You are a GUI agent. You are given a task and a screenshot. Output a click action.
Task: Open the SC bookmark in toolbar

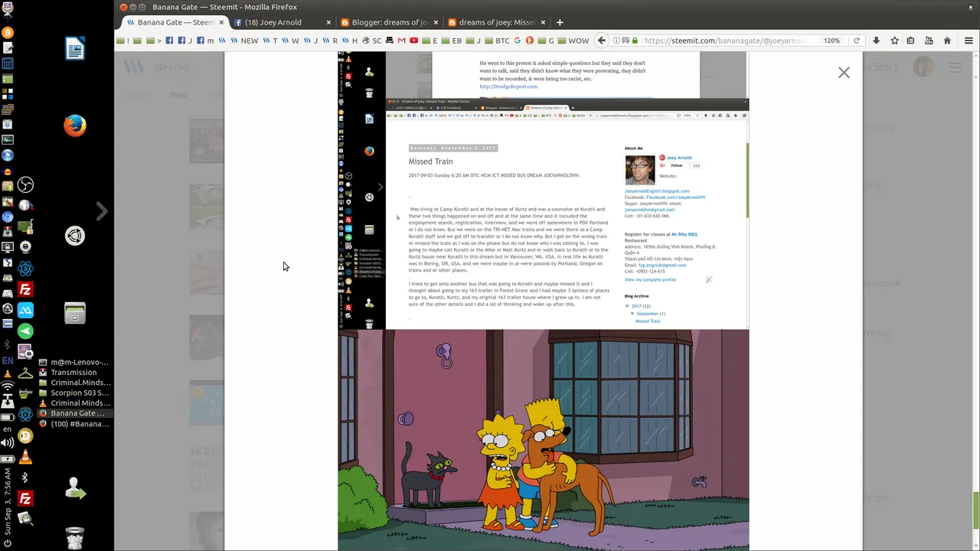371,41
